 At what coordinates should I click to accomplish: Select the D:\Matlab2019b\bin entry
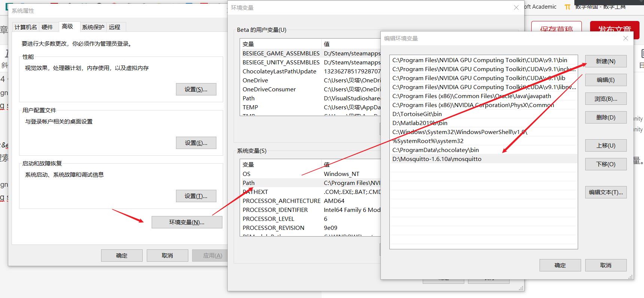pyautogui.click(x=483, y=123)
